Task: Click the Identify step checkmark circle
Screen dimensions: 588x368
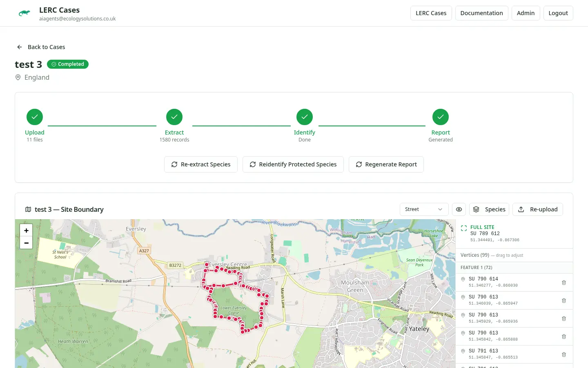Action: (305, 117)
